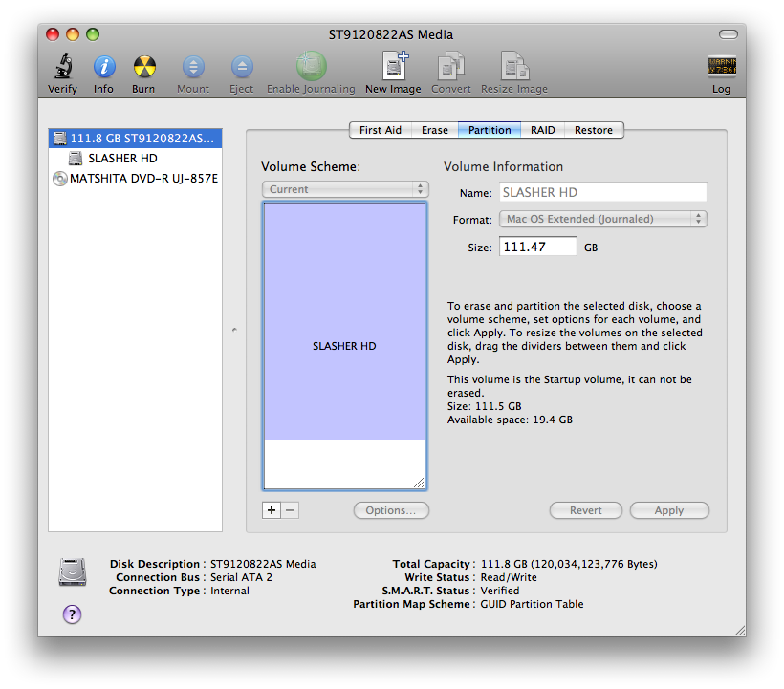Viewport: 784px width, 689px height.
Task: Click the green zoom window button
Action: pos(93,34)
